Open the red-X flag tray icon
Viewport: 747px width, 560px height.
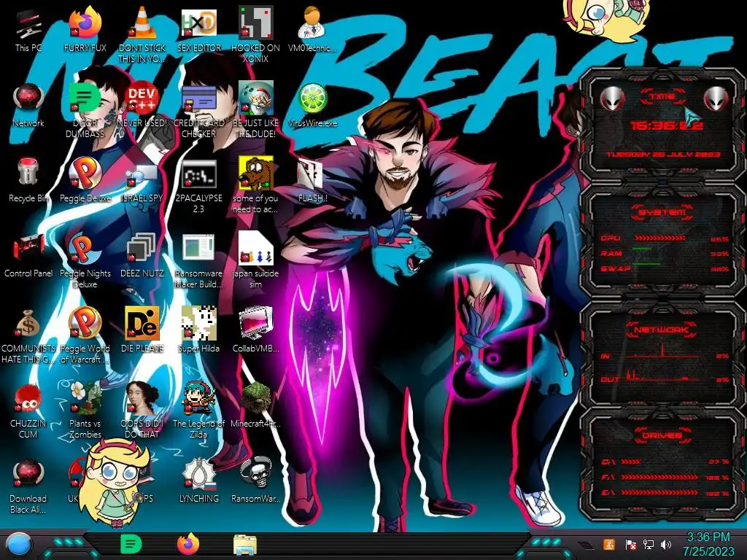click(x=630, y=544)
